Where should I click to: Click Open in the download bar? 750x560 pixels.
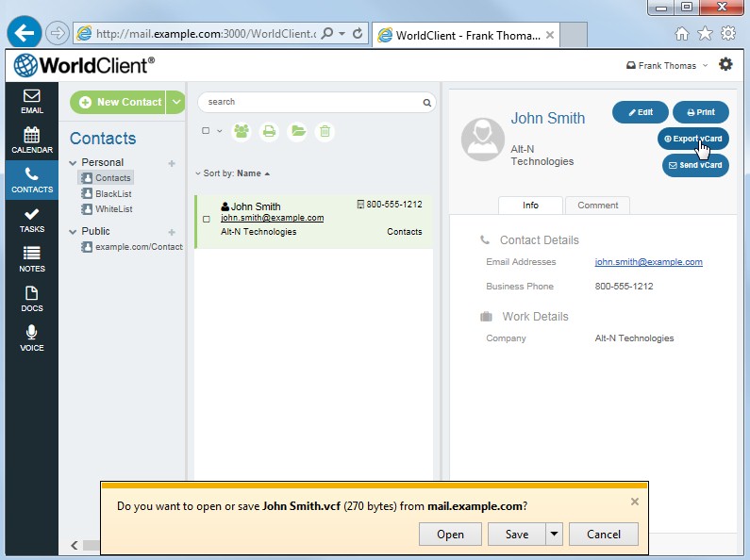(450, 534)
